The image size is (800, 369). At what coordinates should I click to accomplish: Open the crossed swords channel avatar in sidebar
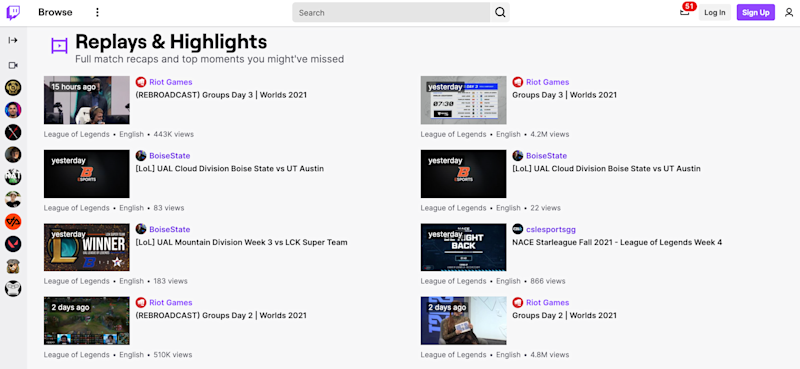13,132
